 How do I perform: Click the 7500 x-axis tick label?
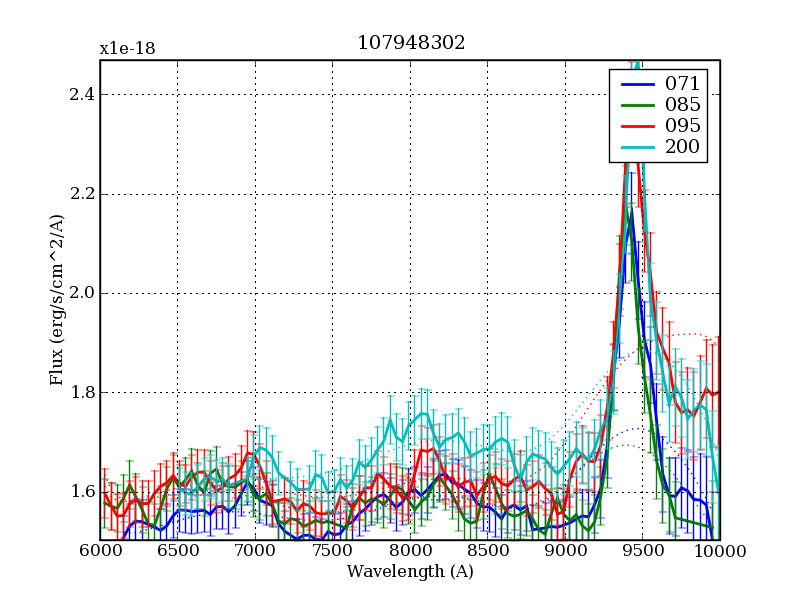tap(332, 551)
